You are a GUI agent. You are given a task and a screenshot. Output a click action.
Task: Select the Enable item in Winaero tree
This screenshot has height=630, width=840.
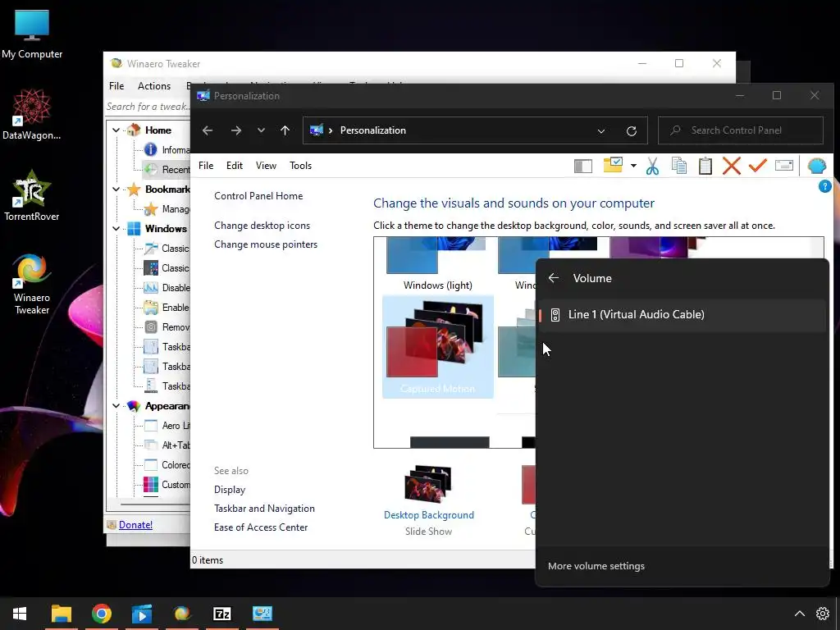[x=176, y=308]
